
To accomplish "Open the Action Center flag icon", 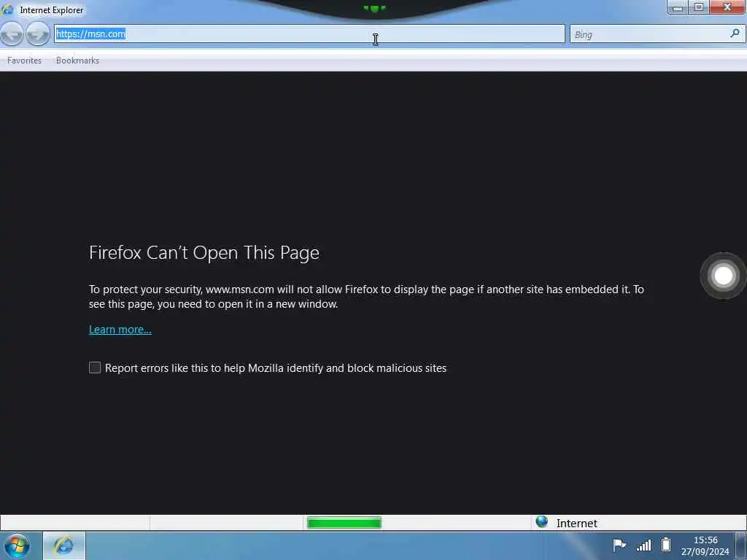I will pos(619,545).
